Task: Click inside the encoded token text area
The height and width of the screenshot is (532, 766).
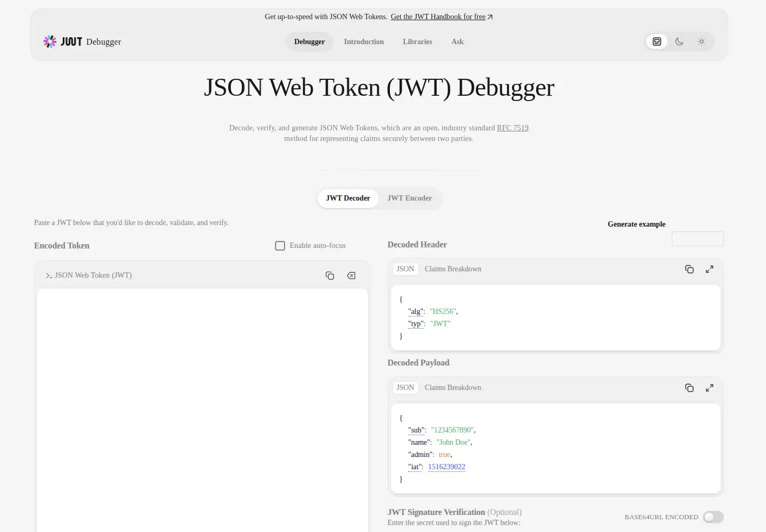Action: point(202,410)
